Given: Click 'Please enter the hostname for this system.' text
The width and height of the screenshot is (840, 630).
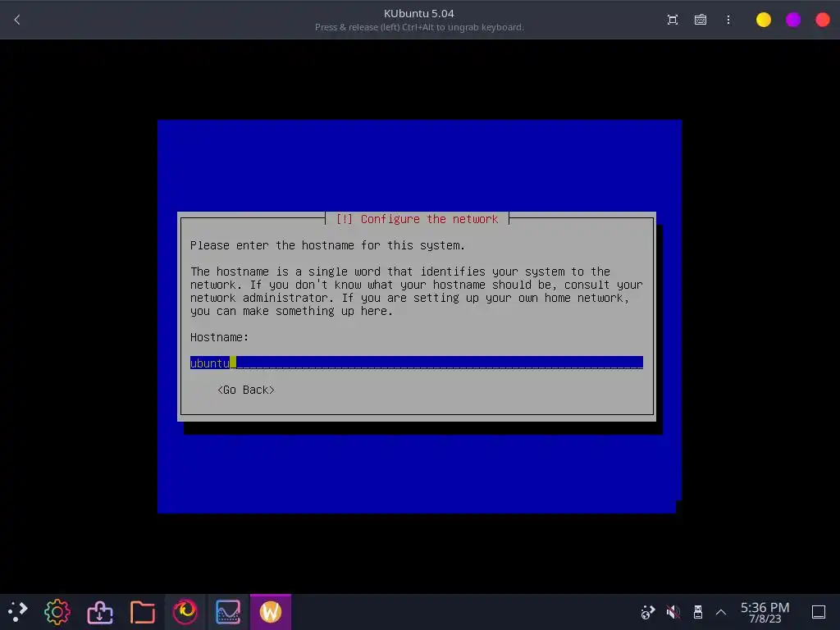Looking at the screenshot, I should click(x=327, y=245).
